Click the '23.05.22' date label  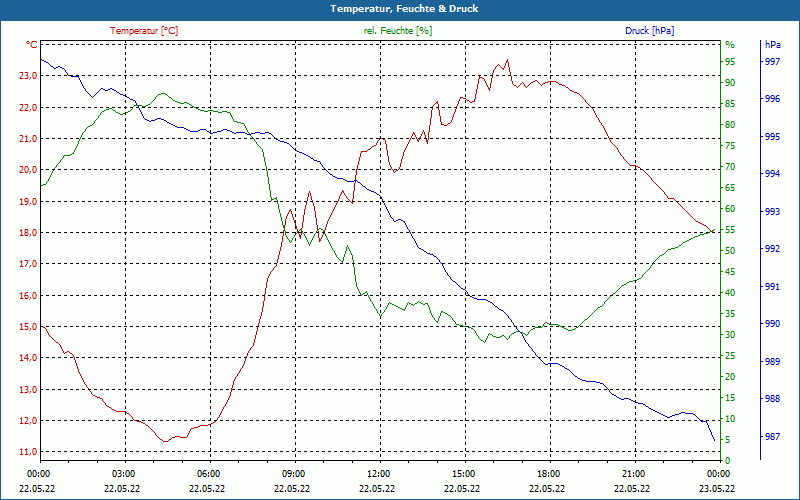[x=717, y=488]
